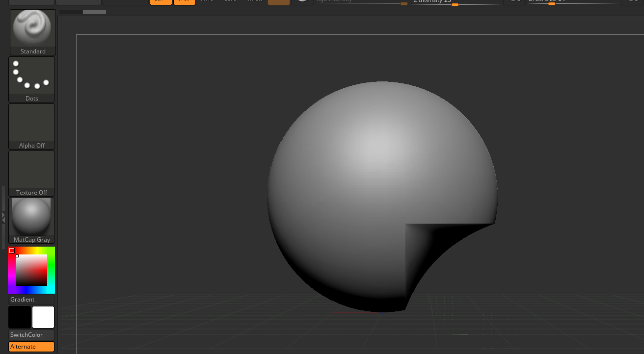The width and height of the screenshot is (644, 354).
Task: Adjust the Z Intensity slider
Action: point(456,2)
